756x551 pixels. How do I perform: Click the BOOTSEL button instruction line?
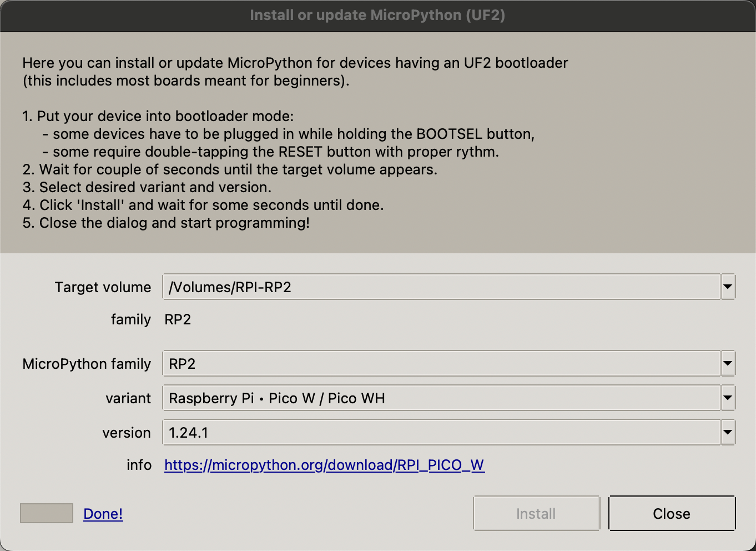pyautogui.click(x=289, y=134)
